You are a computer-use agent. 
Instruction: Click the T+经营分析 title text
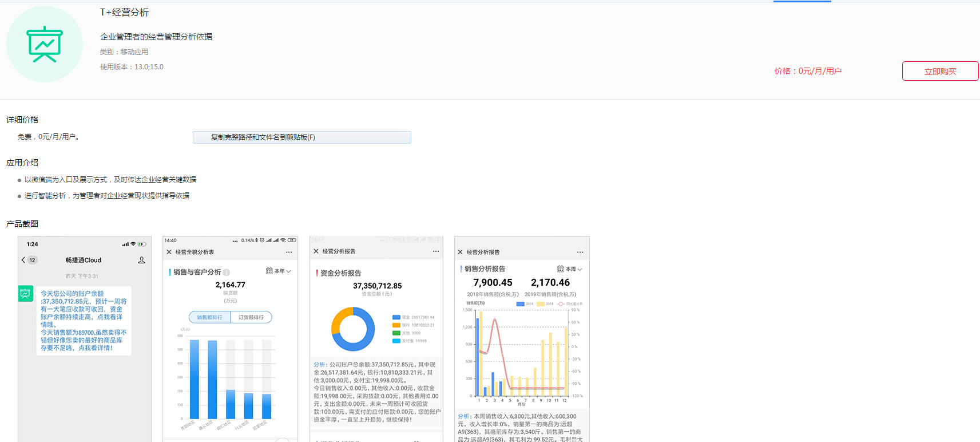pos(124,12)
